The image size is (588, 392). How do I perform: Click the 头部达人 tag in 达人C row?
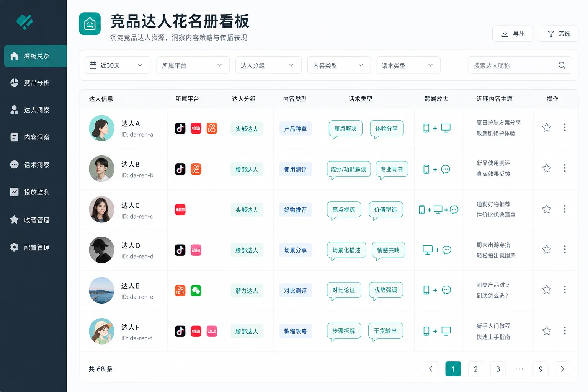tap(247, 210)
